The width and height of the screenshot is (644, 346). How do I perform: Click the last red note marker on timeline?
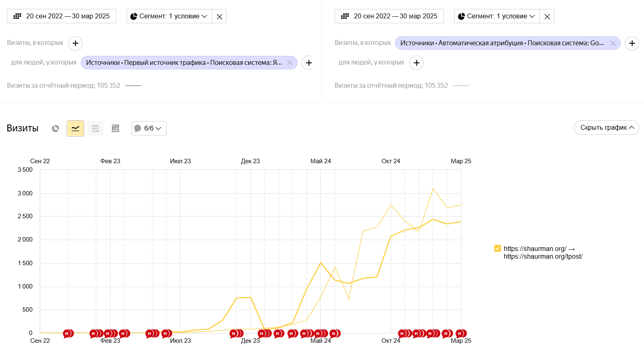click(x=460, y=334)
